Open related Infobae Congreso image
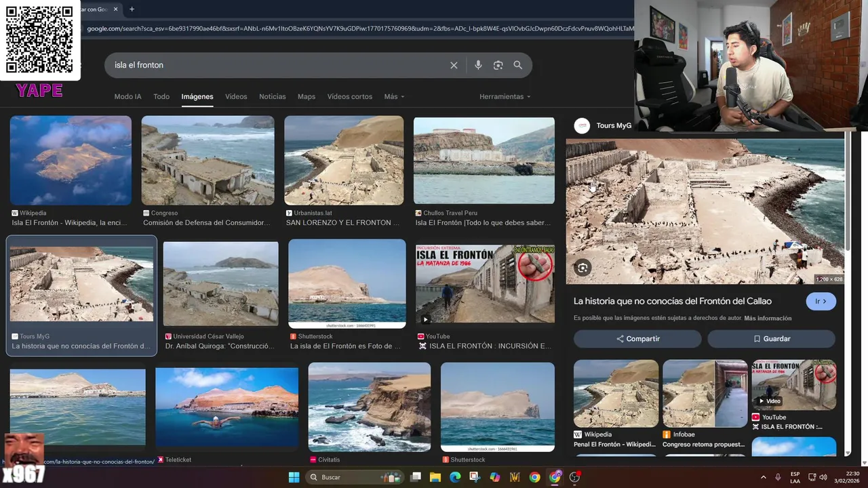The width and height of the screenshot is (868, 488). [x=705, y=393]
